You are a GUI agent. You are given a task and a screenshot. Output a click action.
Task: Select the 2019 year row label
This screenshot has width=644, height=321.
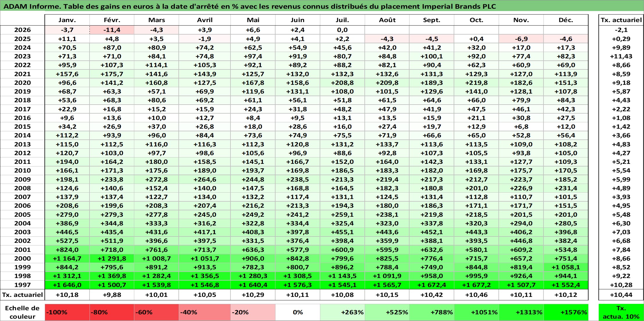(x=22, y=92)
